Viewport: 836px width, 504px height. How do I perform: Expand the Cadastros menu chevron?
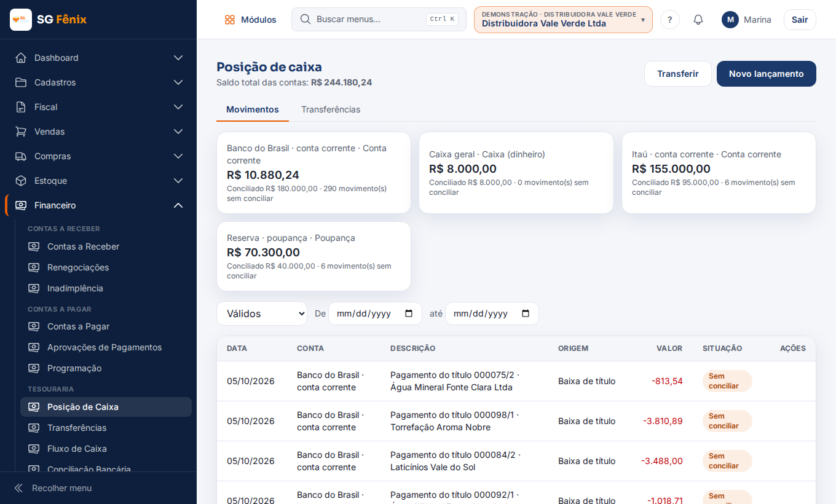coord(178,82)
